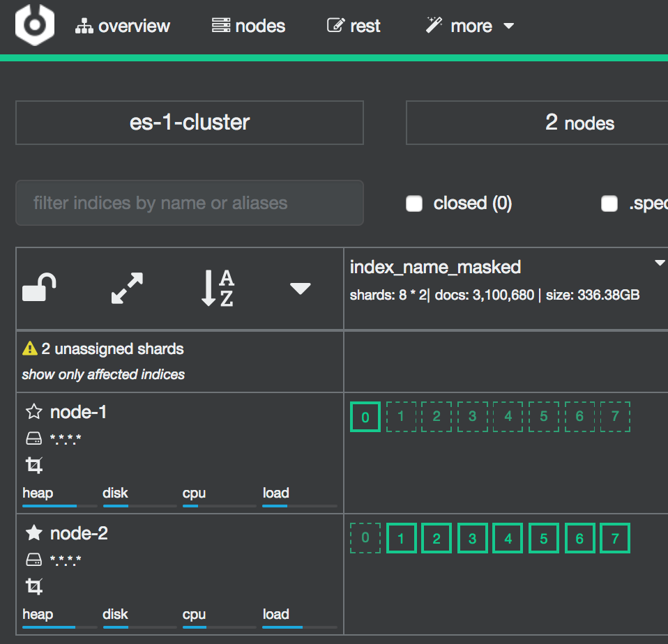Focus the filter indices input field
This screenshot has height=644, width=668.
coord(190,203)
